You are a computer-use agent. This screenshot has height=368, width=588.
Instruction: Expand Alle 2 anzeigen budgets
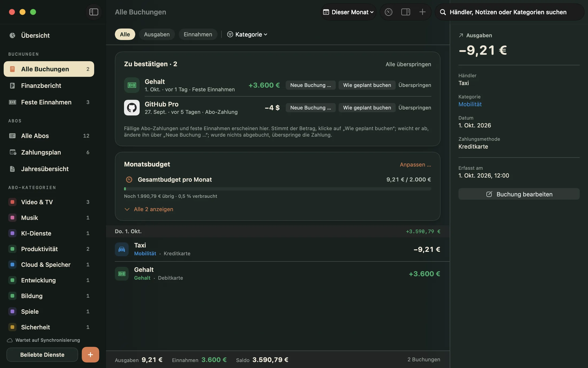pyautogui.click(x=149, y=209)
